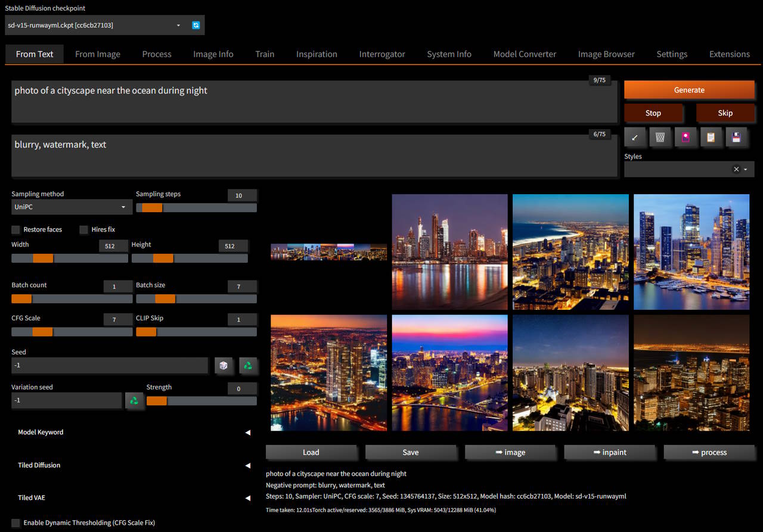Open the grid strip thumbnail of all images
The width and height of the screenshot is (763, 532).
[x=328, y=252]
